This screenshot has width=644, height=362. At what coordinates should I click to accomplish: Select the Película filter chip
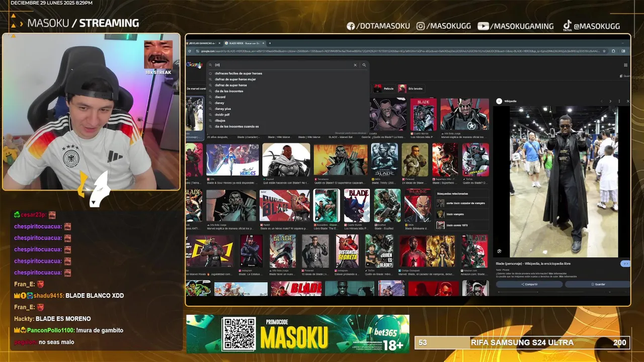(x=384, y=88)
